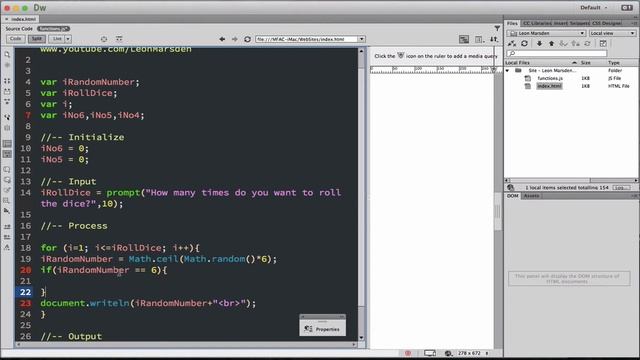Click the Get files down-arrow icon

pyautogui.click(x=539, y=44)
